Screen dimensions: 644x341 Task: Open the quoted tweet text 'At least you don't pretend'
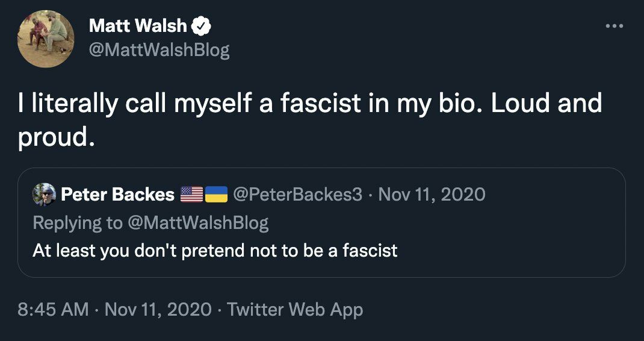(215, 250)
